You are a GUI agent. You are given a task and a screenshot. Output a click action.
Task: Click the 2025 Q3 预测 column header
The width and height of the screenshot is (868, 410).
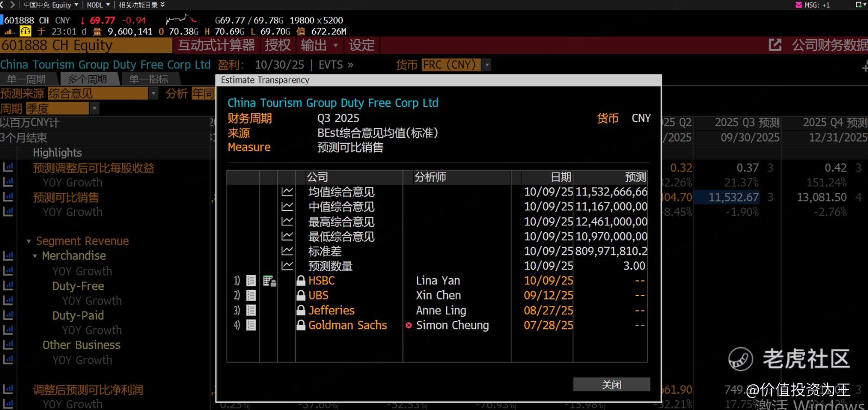click(x=747, y=123)
